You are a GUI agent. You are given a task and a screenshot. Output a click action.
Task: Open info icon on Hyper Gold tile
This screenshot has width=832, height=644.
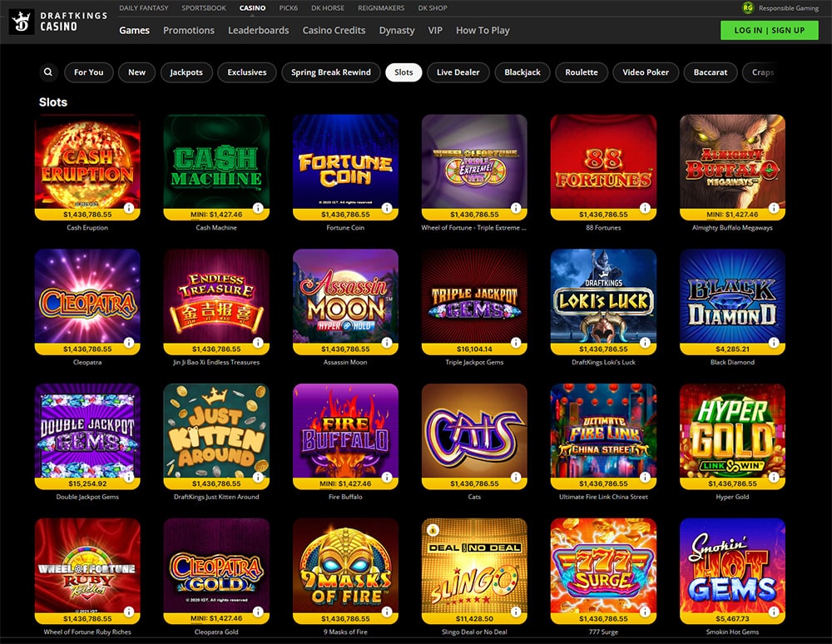[774, 478]
